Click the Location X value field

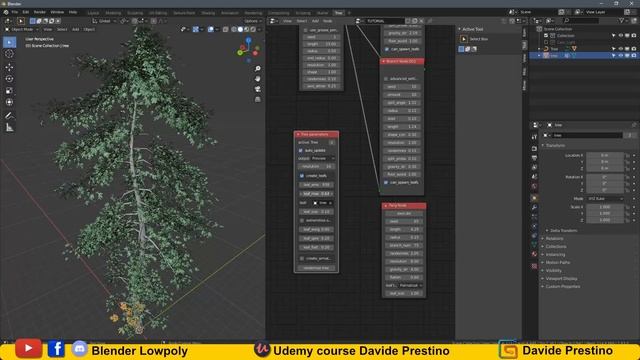coord(605,156)
